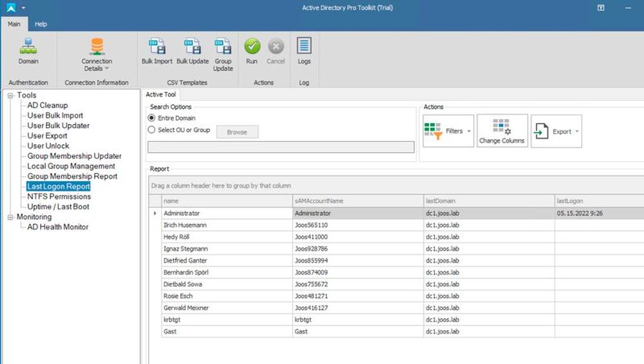The height and width of the screenshot is (364, 644).
Task: Open User Unlock tool in tree
Action: point(48,146)
